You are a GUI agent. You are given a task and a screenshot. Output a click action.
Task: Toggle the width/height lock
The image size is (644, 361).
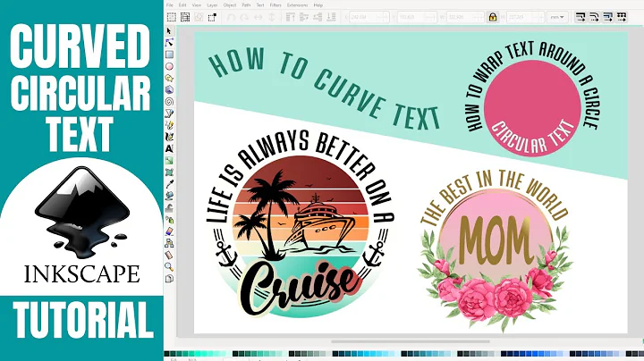point(493,17)
